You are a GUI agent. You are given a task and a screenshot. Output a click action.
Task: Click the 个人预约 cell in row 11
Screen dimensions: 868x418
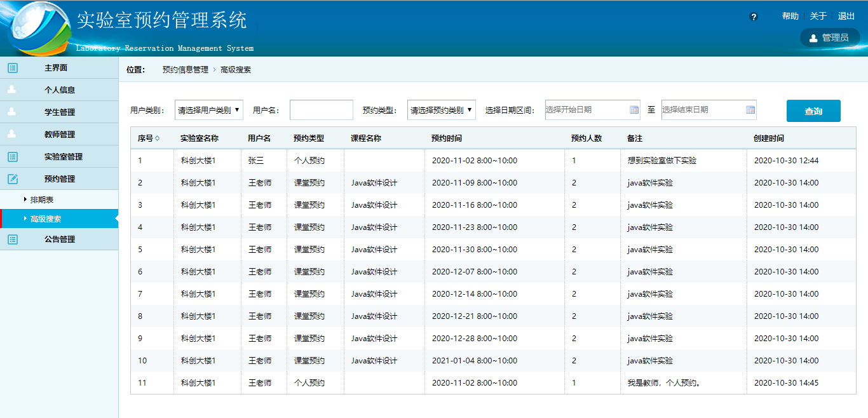tap(309, 383)
